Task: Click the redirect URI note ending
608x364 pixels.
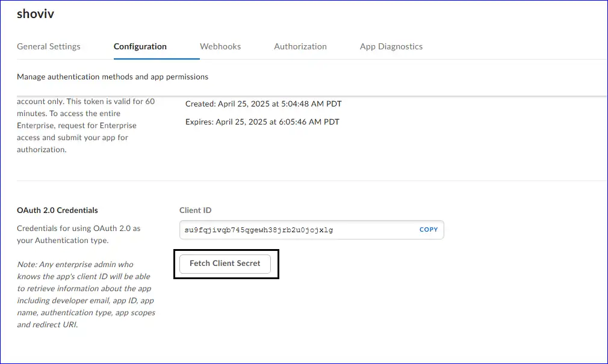Action: (47, 325)
